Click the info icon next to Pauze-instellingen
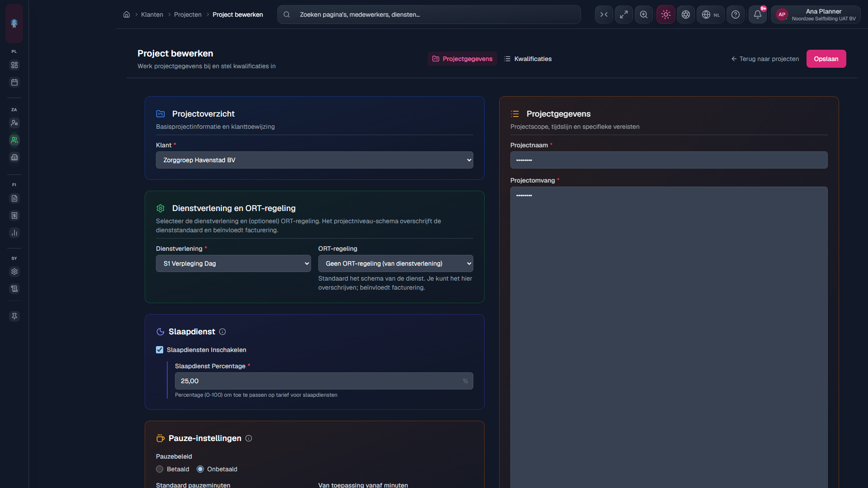 [249, 438]
